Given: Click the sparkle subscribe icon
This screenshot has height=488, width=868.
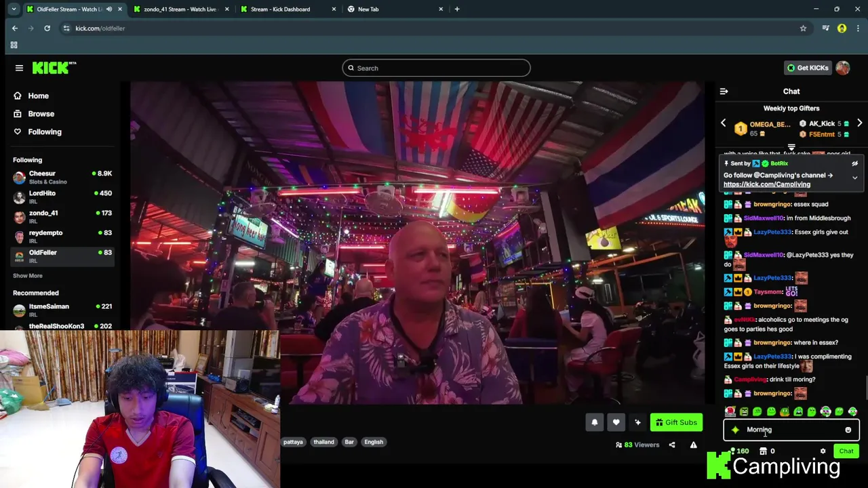Looking at the screenshot, I should (637, 422).
